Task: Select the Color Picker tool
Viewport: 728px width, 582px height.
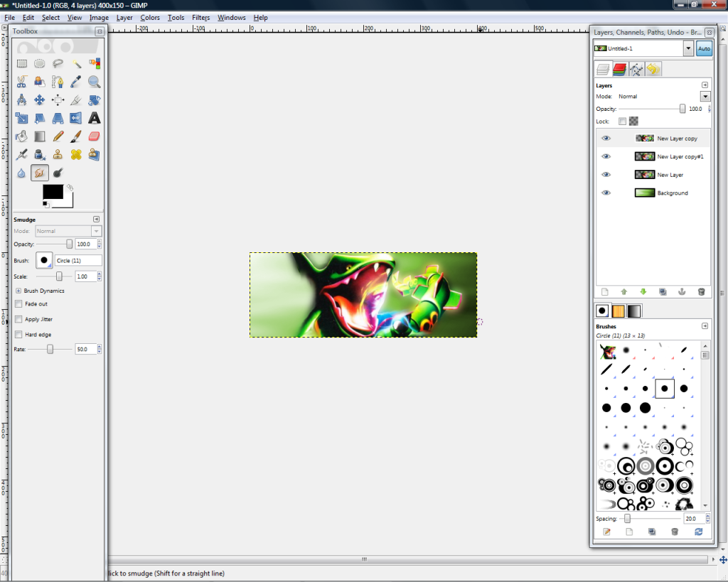Action: (76, 82)
